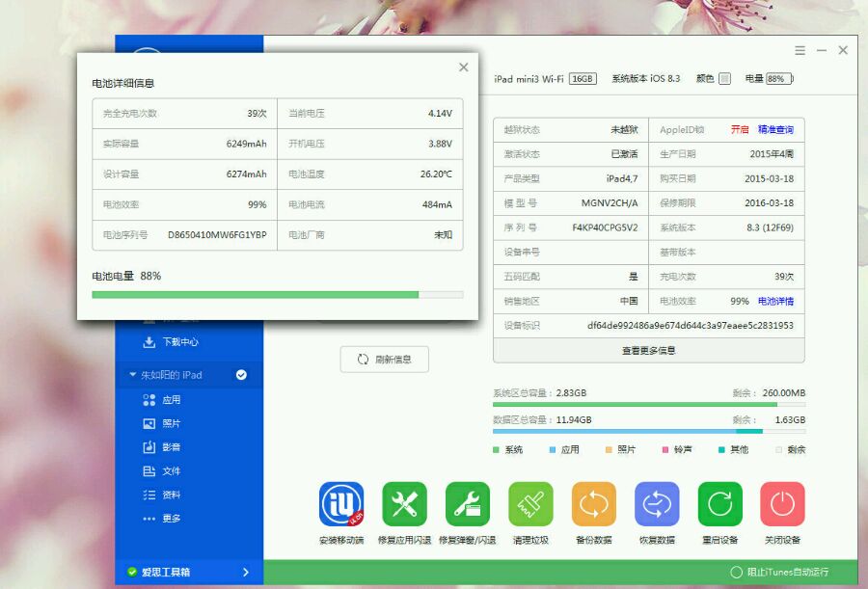Click the 铃声 legend color marker
868x589 pixels.
665,450
